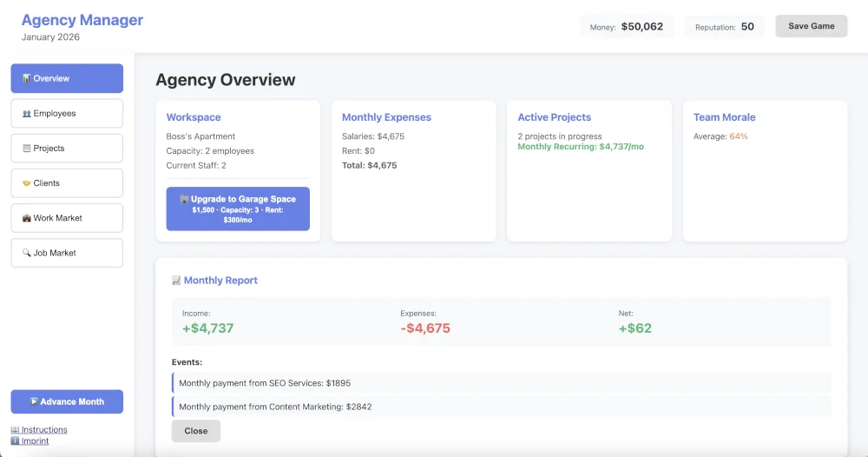Click the Active Projects card heading
Viewport: 868px width, 457px height.
[554, 117]
